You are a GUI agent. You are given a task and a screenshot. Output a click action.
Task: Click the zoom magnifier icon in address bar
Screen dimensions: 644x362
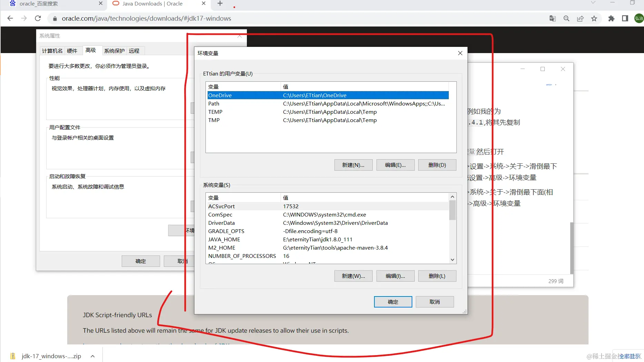point(566,19)
